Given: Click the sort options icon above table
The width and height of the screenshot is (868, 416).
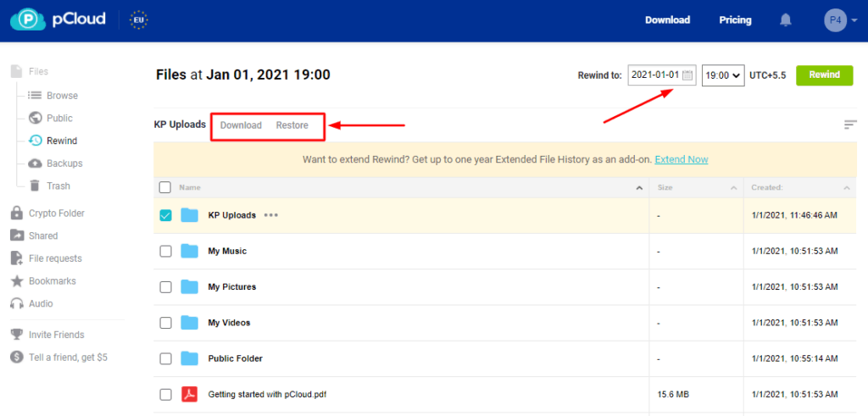Looking at the screenshot, I should click(849, 125).
